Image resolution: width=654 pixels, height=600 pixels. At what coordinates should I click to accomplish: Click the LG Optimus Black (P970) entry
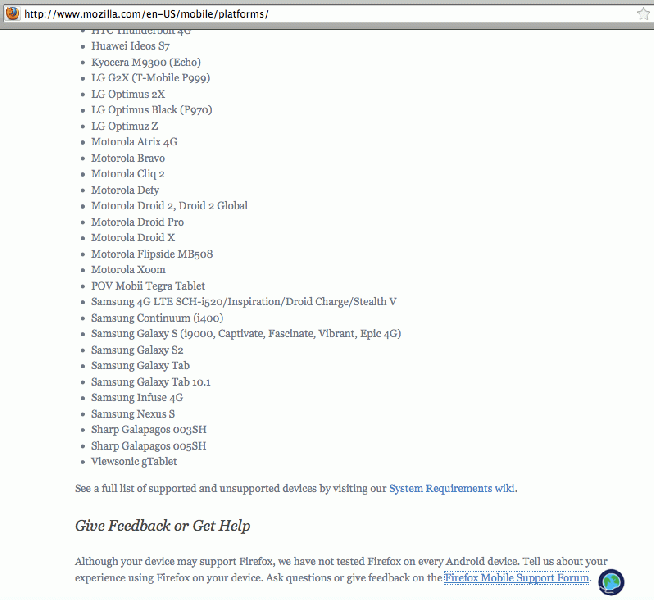click(152, 110)
